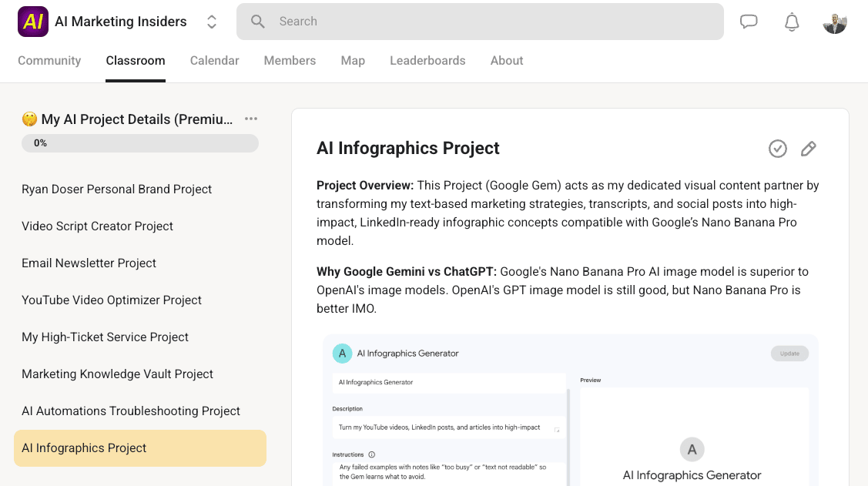The image size is (868, 486).
Task: Click the info icon beside Instructions
Action: pos(372,454)
